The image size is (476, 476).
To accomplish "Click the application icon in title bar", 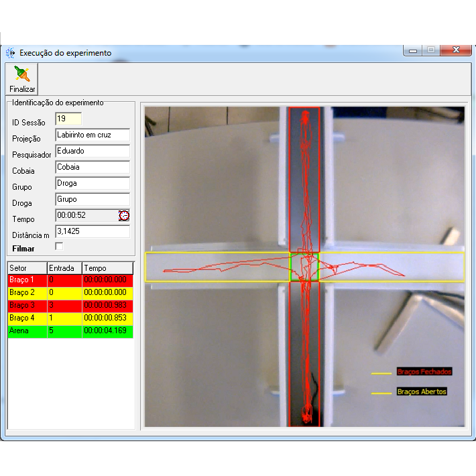I will (10, 53).
